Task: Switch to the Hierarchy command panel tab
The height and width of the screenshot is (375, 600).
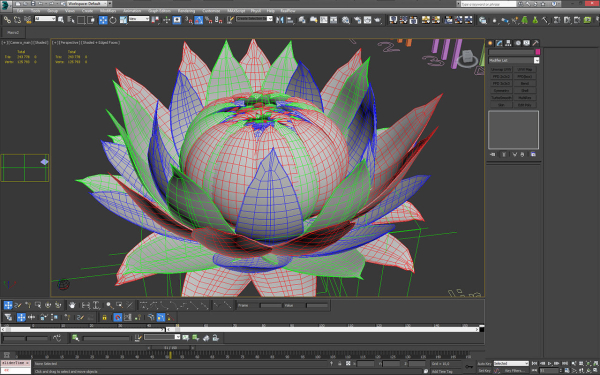Action: click(508, 43)
